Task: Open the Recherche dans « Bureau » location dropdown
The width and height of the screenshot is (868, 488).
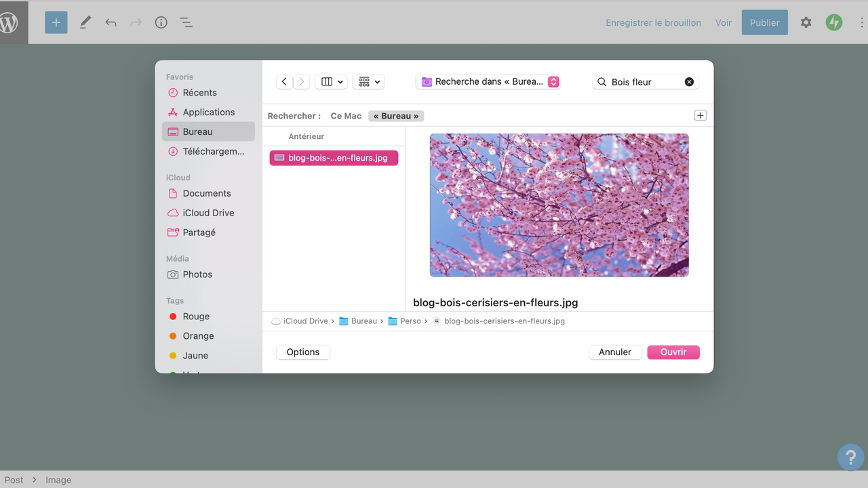Action: tap(488, 81)
